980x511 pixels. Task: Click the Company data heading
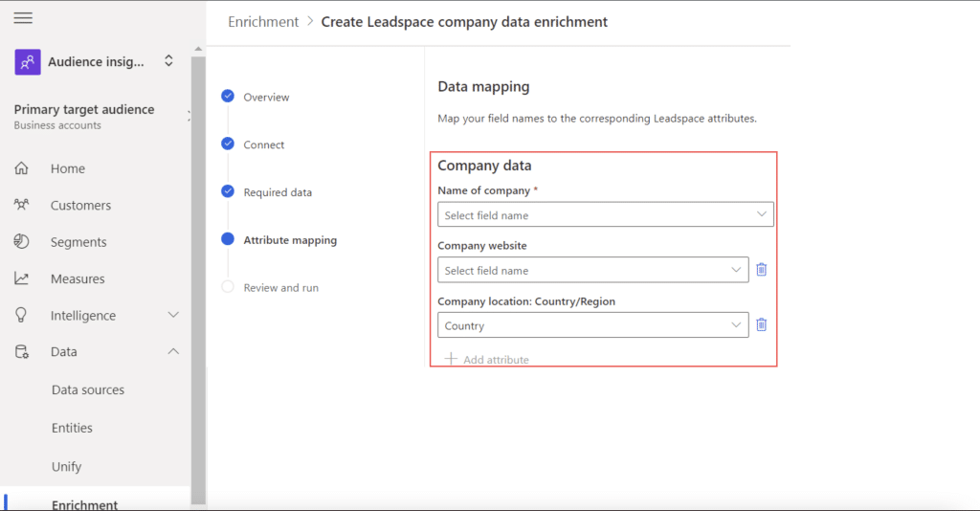point(484,166)
